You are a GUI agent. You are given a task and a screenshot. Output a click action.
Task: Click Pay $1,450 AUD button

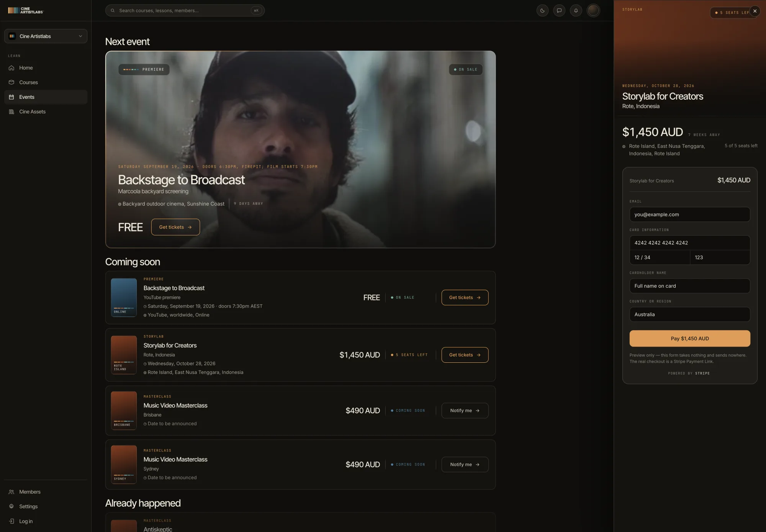690,339
